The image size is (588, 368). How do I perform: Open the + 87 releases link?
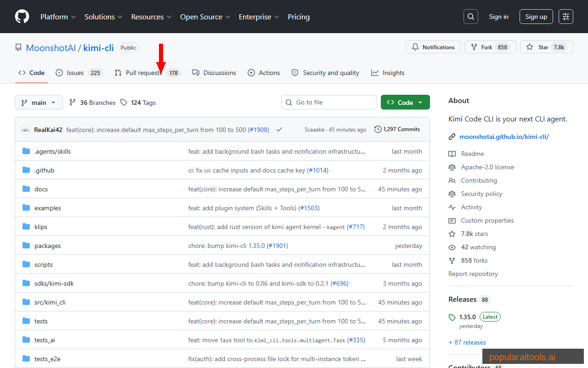(467, 342)
